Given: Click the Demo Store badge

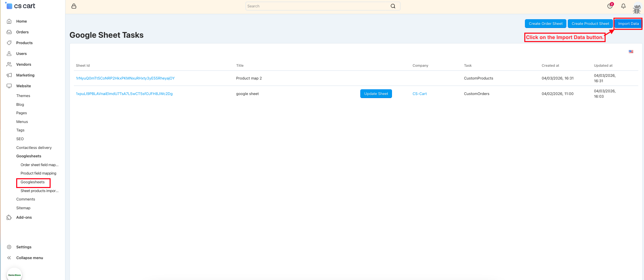Looking at the screenshot, I should [14, 274].
